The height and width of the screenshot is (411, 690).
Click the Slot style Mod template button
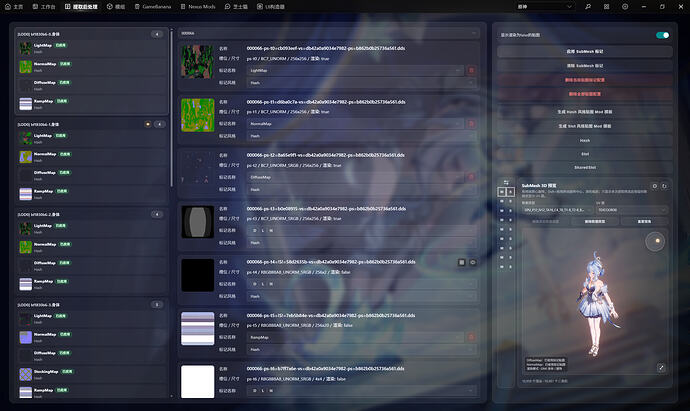click(x=585, y=126)
